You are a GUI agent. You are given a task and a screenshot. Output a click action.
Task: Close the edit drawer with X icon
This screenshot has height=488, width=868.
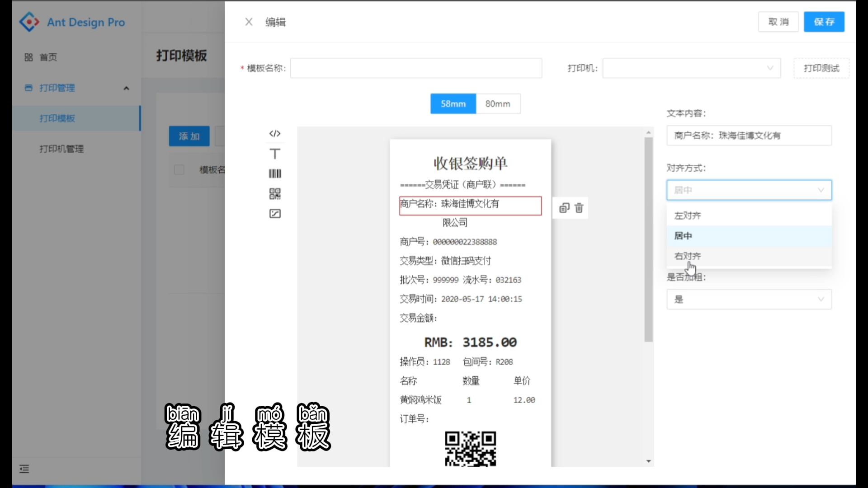(x=249, y=22)
